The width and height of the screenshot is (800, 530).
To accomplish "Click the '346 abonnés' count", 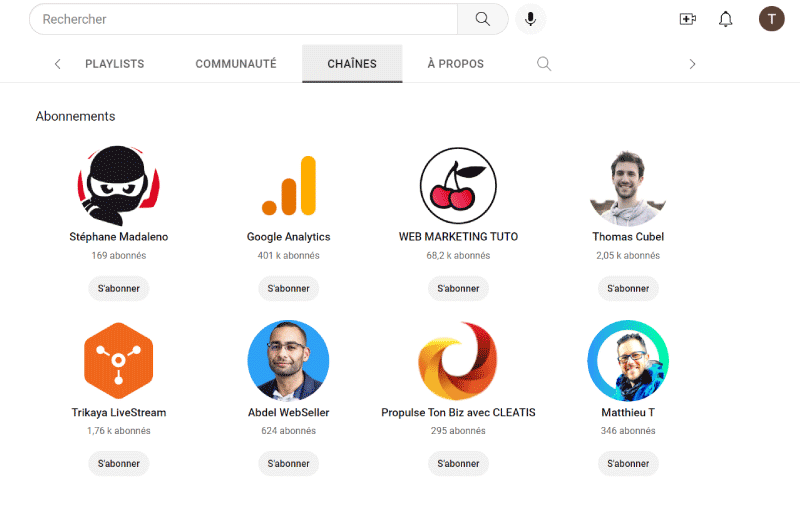I will point(628,431).
